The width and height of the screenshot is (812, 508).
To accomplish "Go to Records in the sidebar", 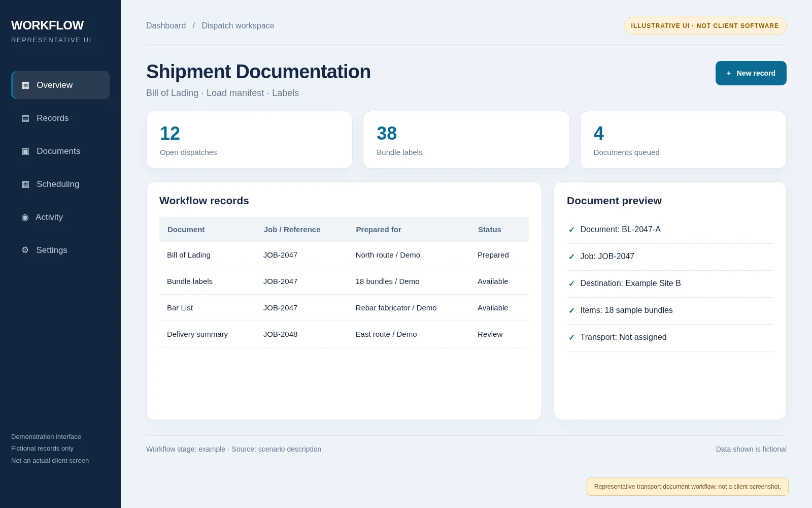I will point(60,118).
